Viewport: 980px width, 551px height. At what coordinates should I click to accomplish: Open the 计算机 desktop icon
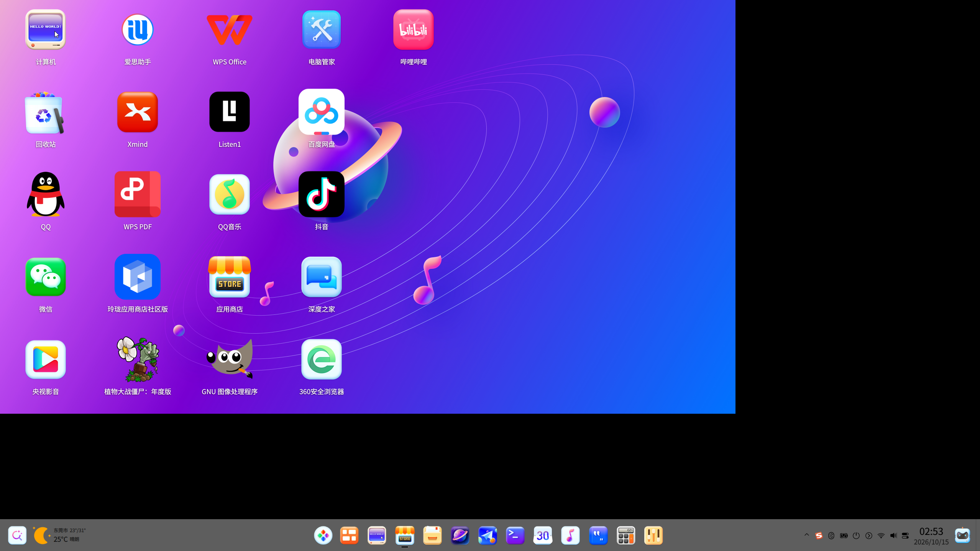(46, 30)
